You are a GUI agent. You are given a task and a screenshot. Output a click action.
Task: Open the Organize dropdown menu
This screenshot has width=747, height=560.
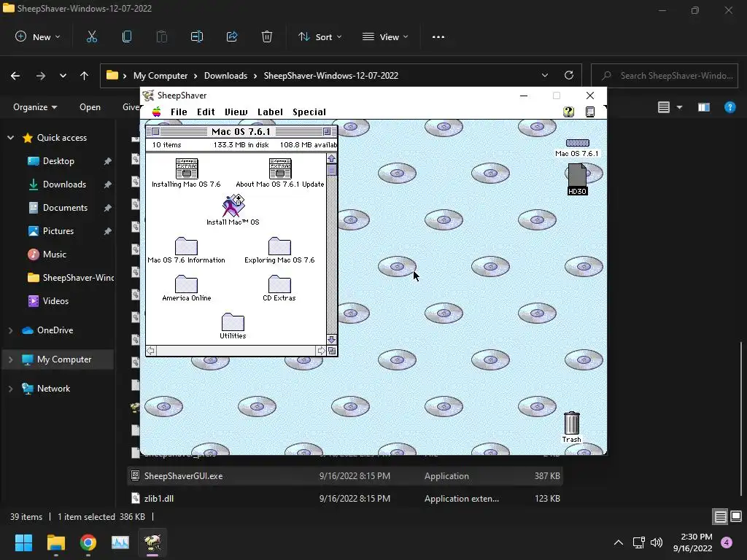pyautogui.click(x=35, y=107)
